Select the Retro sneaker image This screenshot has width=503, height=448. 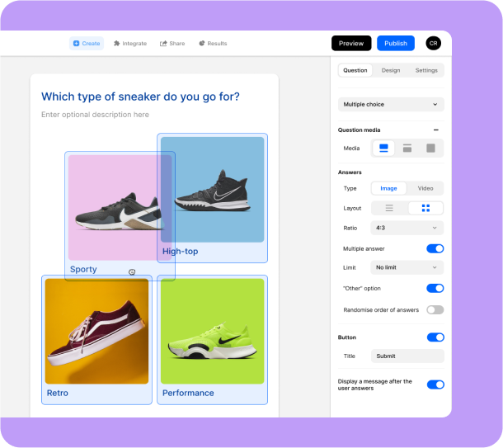coord(96,331)
